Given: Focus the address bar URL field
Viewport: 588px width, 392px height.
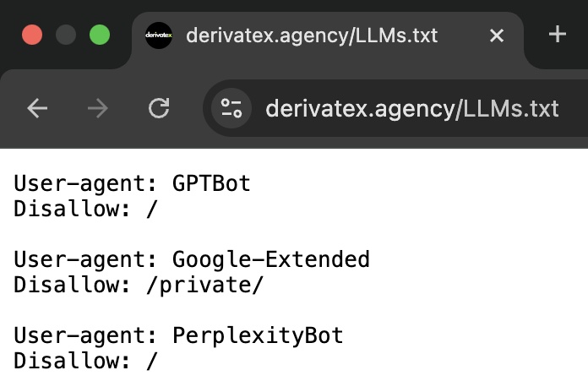Looking at the screenshot, I should click(411, 108).
